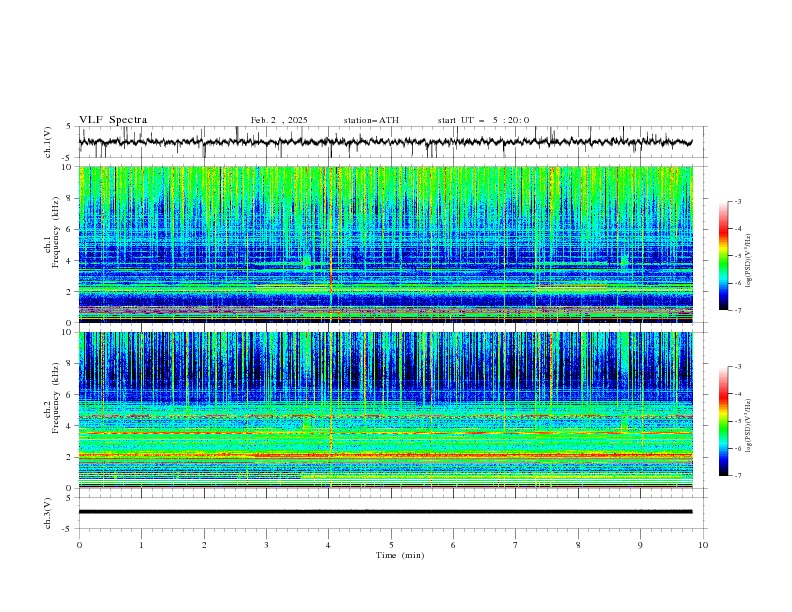Click the '-3' label on ch.1 colorbar
792x612 pixels.
[737, 201]
